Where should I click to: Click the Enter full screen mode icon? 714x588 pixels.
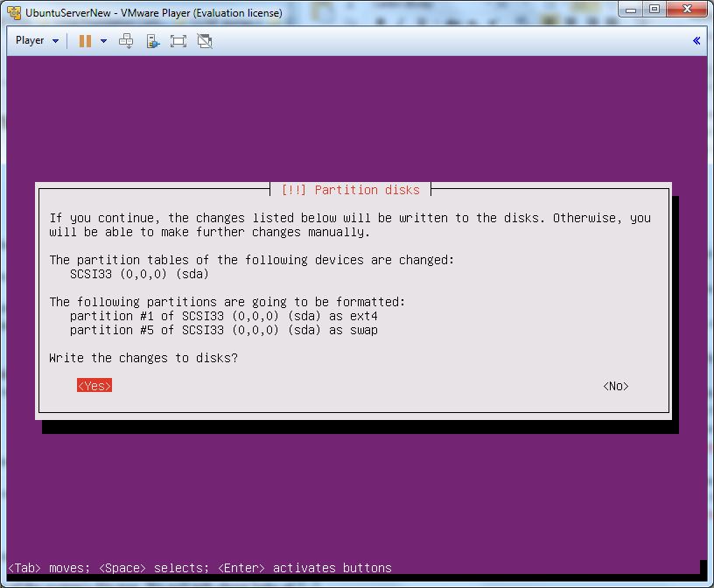[x=178, y=41]
